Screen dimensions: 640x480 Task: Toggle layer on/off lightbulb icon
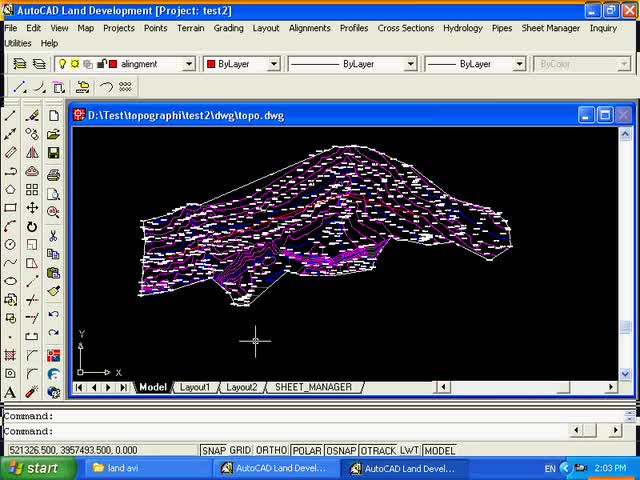tap(62, 64)
